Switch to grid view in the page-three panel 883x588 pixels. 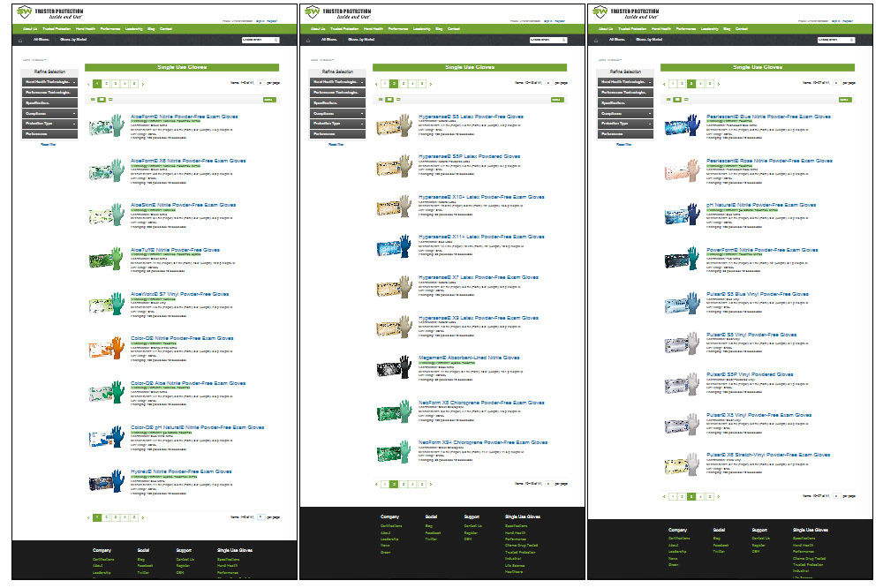point(668,100)
